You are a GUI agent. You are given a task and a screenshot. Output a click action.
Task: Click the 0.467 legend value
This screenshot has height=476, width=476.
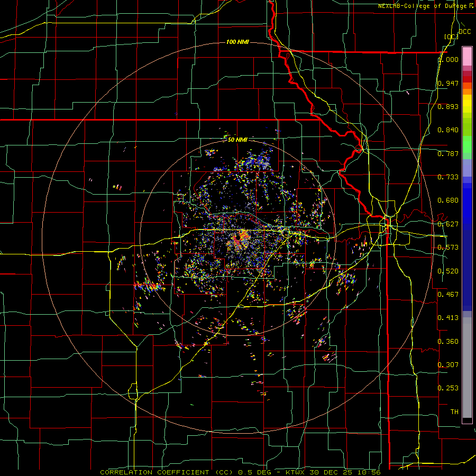448,295
